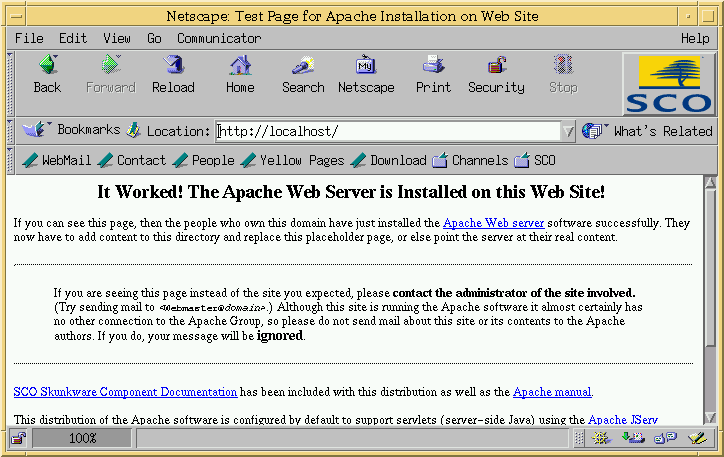This screenshot has width=724, height=457.
Task: Open SCO Skunkware Component Documentation link
Action: [125, 392]
